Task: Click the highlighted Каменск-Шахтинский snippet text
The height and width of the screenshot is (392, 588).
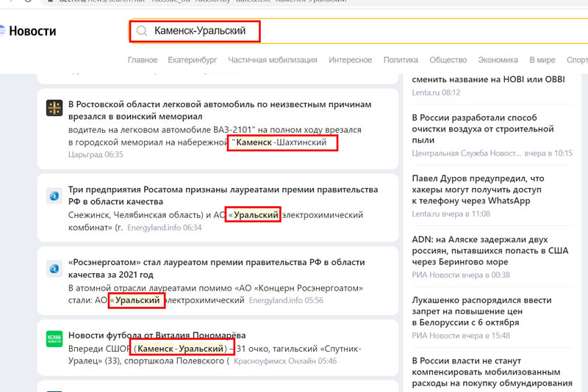Action: [282, 142]
